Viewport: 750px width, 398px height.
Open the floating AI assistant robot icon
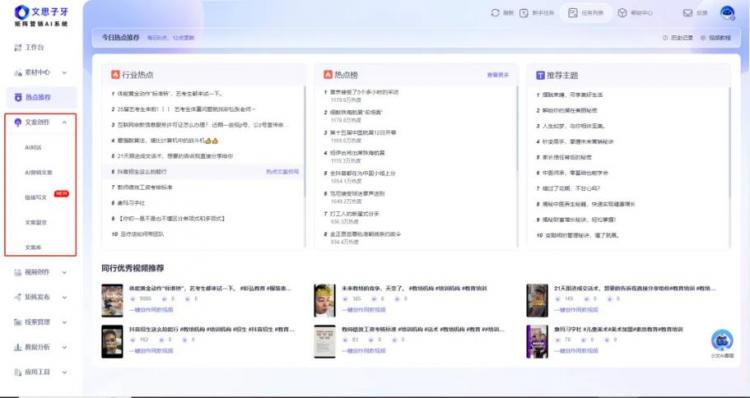click(722, 340)
